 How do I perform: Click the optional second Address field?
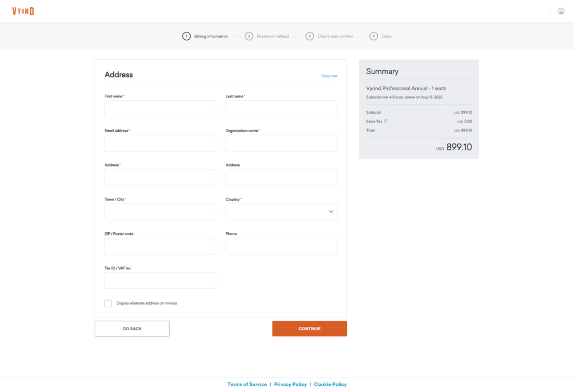(x=281, y=178)
